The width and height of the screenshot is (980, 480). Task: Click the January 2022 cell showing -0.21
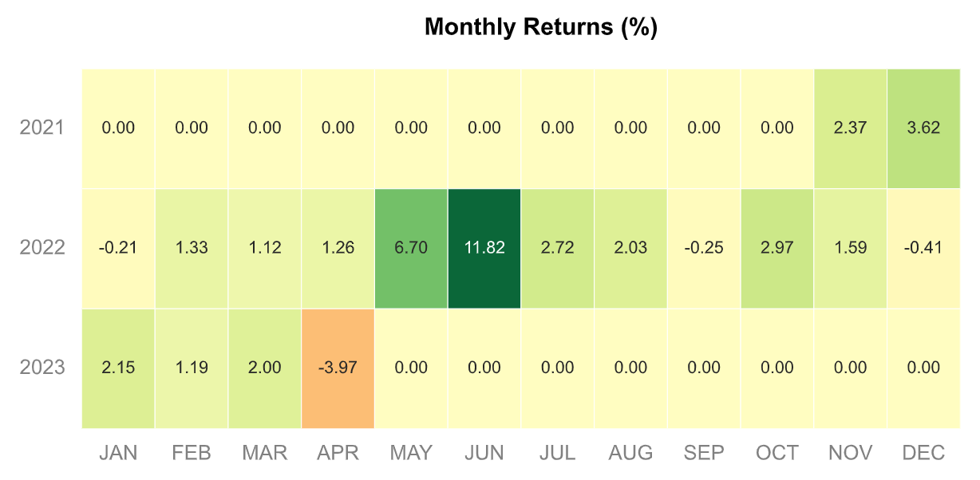(x=118, y=248)
